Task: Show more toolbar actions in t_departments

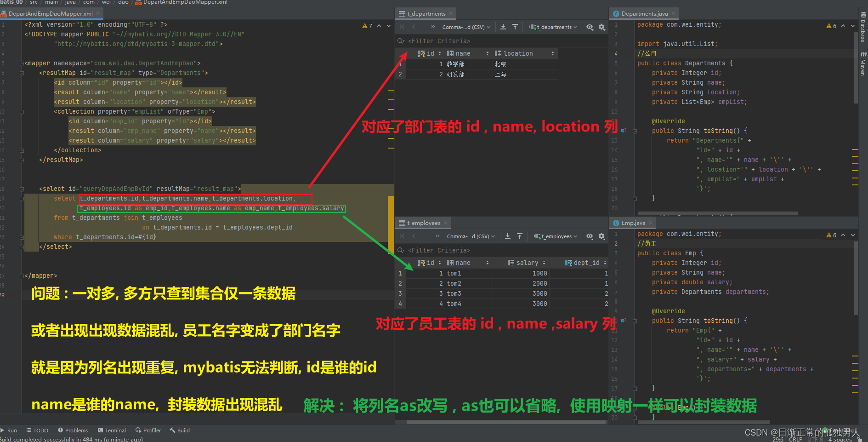Action: pos(433,27)
